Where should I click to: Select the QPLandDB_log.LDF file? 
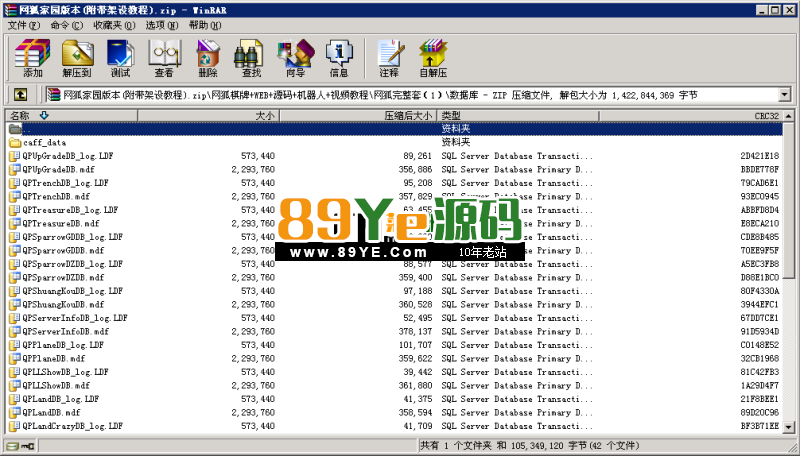click(61, 399)
